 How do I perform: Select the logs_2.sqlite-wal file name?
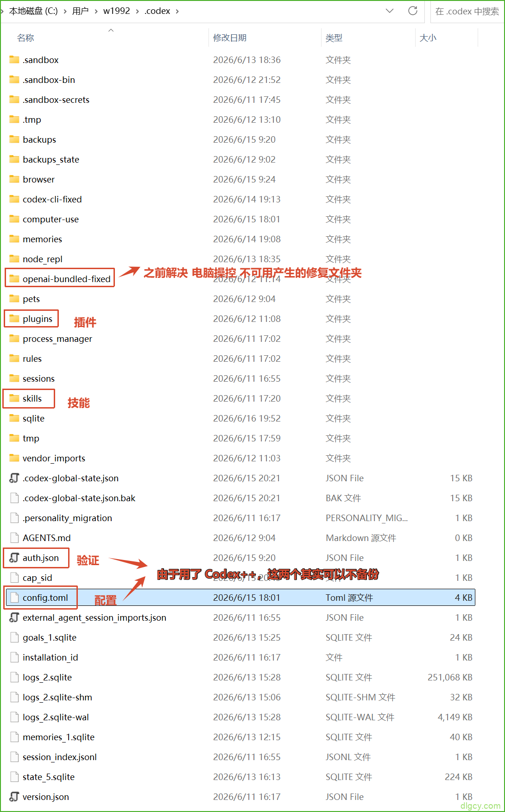[x=56, y=717]
